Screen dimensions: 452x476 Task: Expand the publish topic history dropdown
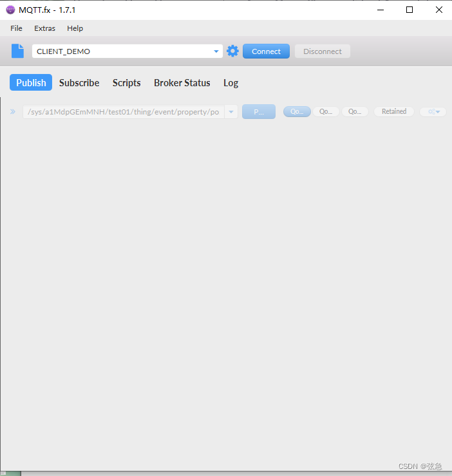point(231,112)
